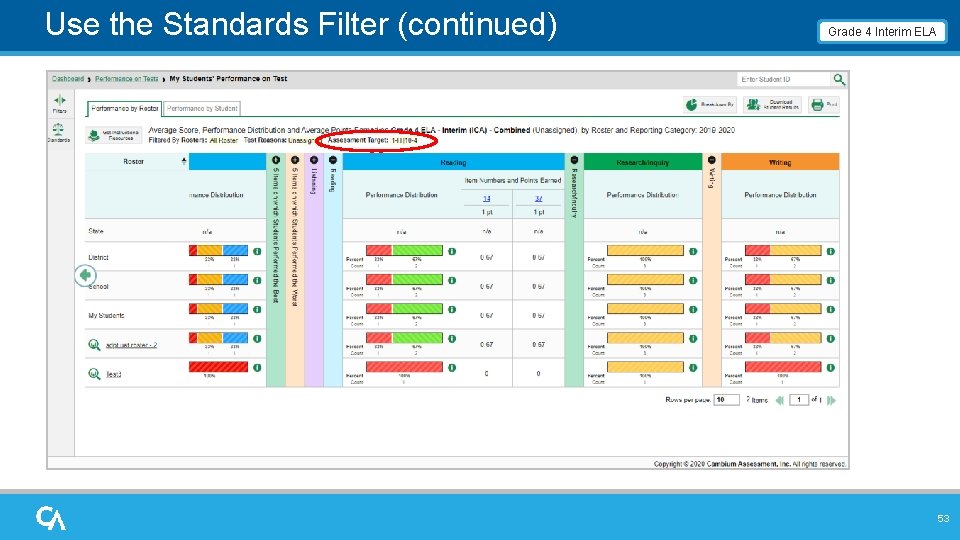
Task: Open the magnifier icon beside the roster above Test3
Action: pyautogui.click(x=94, y=345)
